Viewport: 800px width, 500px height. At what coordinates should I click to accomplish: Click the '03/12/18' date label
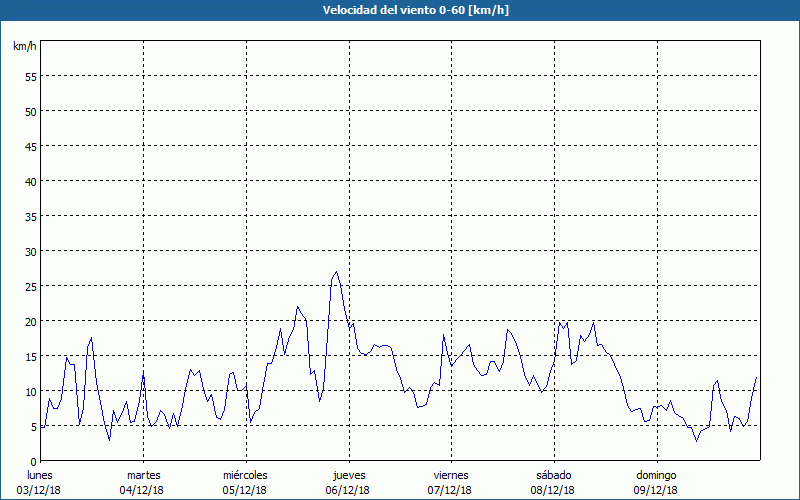pos(39,490)
